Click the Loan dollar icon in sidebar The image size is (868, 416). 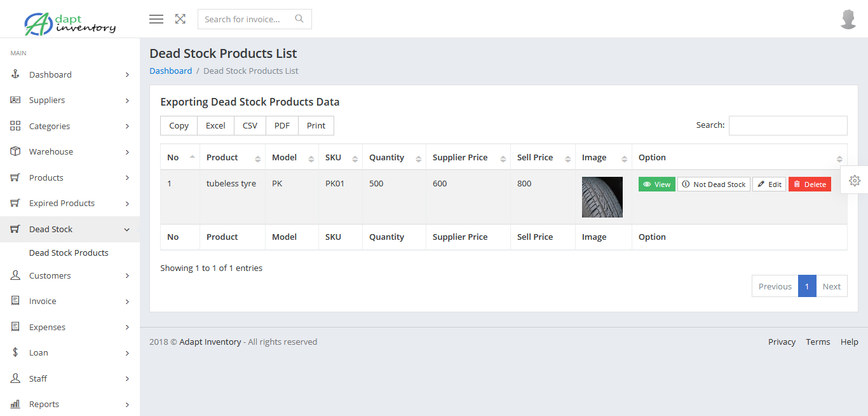pos(15,352)
